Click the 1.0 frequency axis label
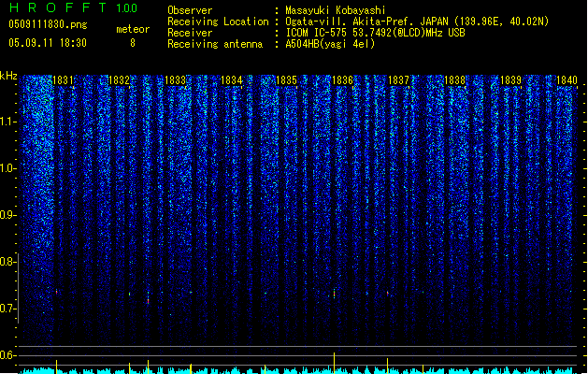The height and width of the screenshot is (374, 588). (8, 168)
